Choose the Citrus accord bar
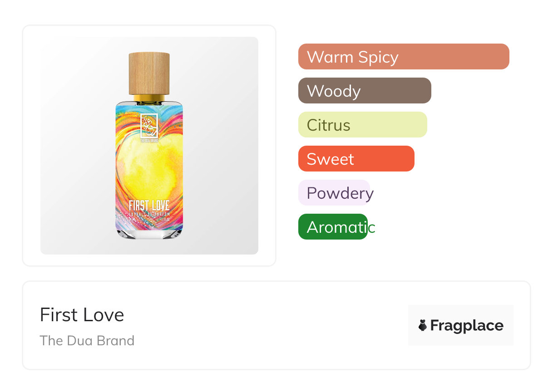This screenshot has height=392, width=553. pyautogui.click(x=362, y=125)
